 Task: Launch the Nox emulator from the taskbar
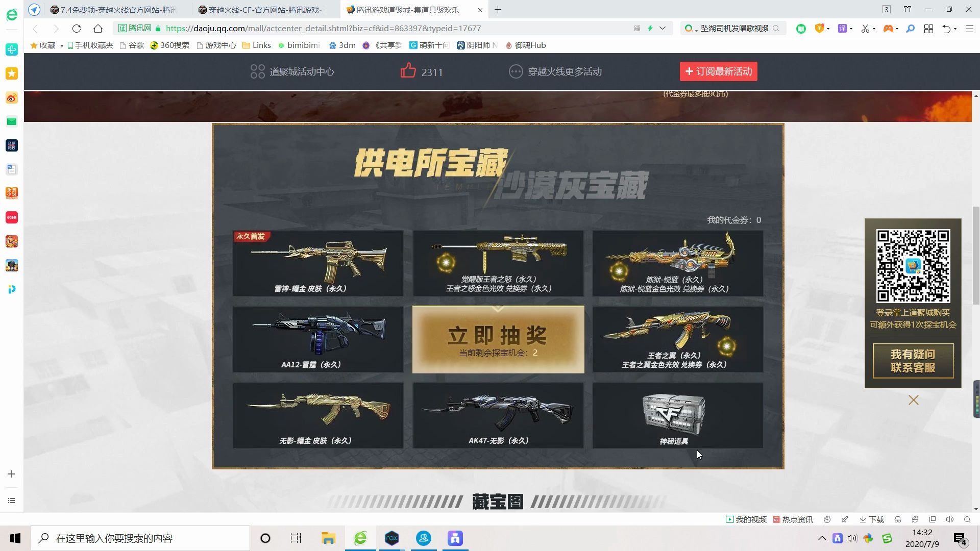pyautogui.click(x=391, y=538)
